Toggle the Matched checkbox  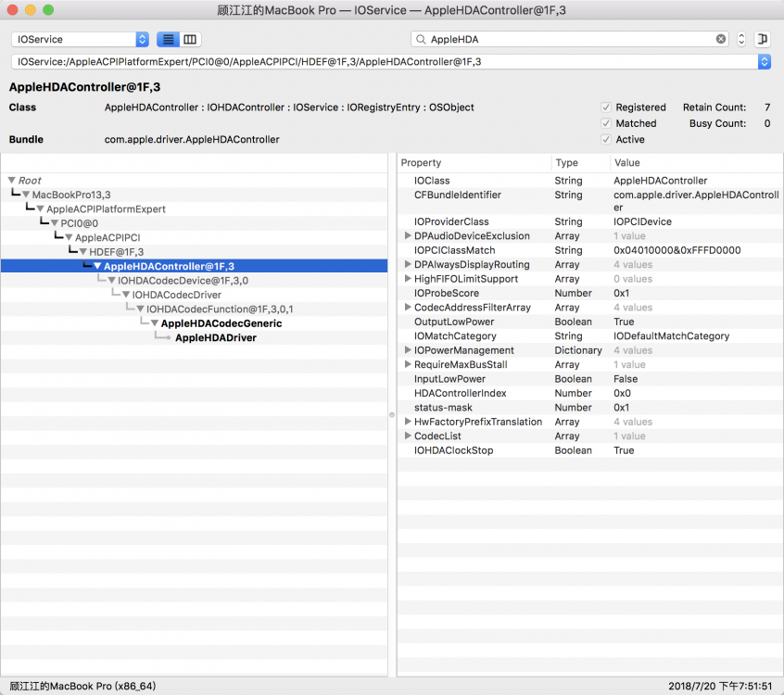(x=606, y=123)
